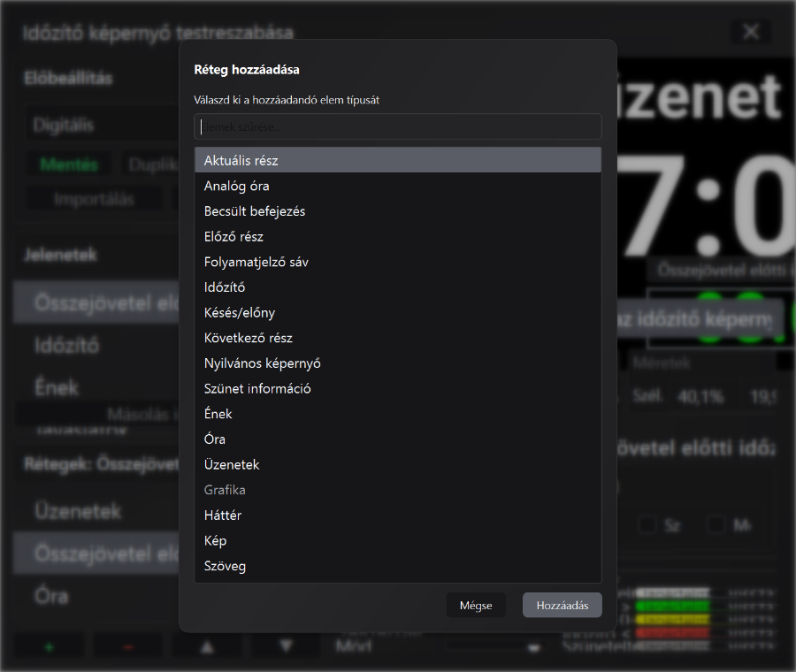The image size is (796, 672).
Task: Select 'Folyamatjelző sáv' element
Action: (398, 262)
